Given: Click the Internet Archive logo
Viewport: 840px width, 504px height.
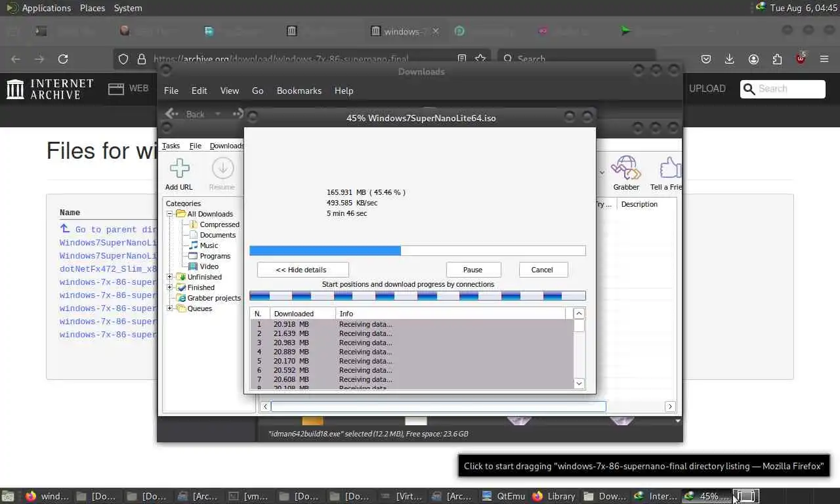Looking at the screenshot, I should pyautogui.click(x=51, y=89).
